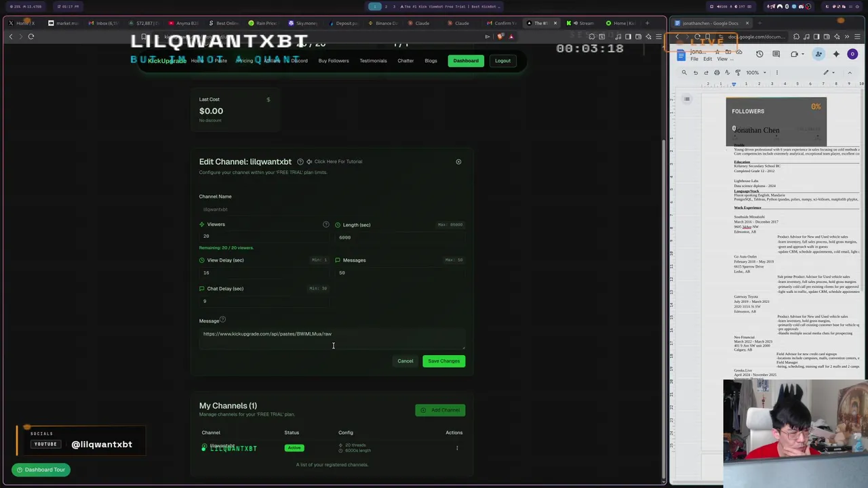This screenshot has height=488, width=868.
Task: Cancel channel editing
Action: click(405, 361)
